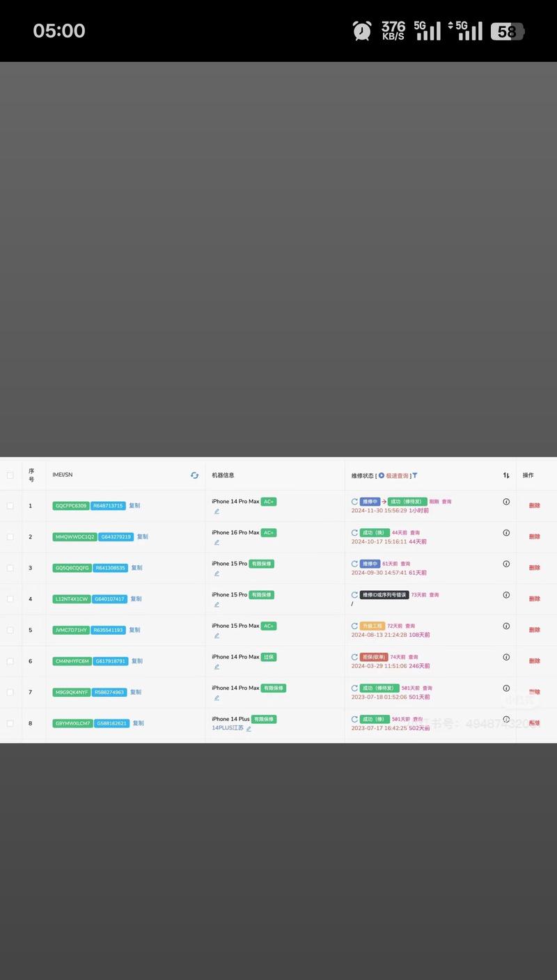
Task: Click the blue tag G643279219
Action: pos(116,537)
